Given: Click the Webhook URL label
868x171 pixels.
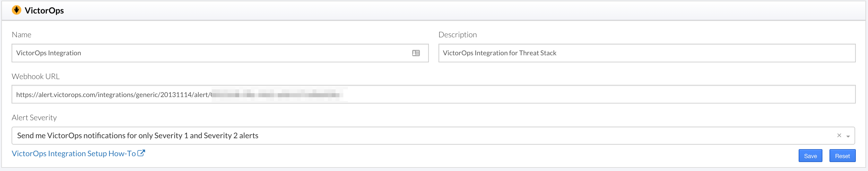Looking at the screenshot, I should (36, 76).
